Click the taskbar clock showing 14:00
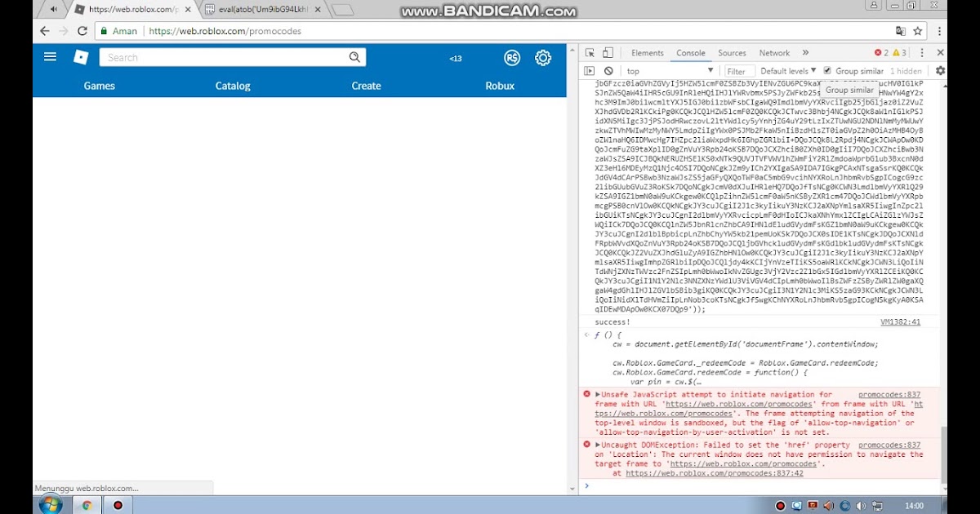Screen dimensions: 980x514 coord(914,506)
